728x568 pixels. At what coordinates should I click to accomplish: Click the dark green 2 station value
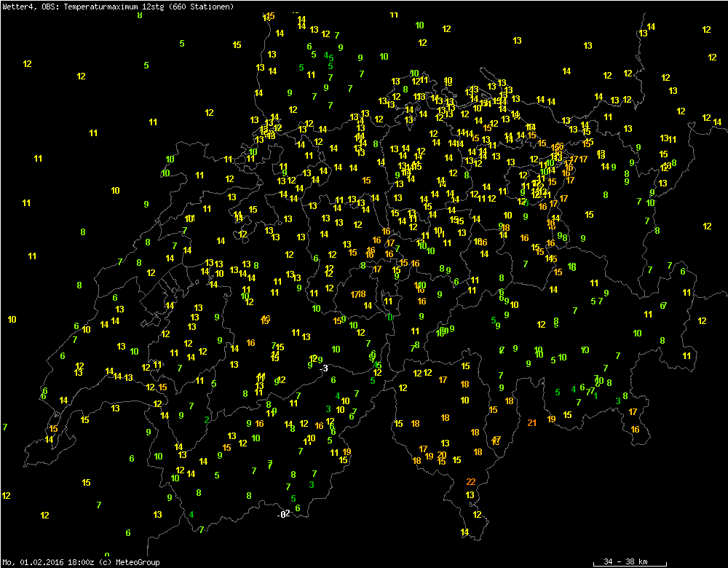click(207, 419)
